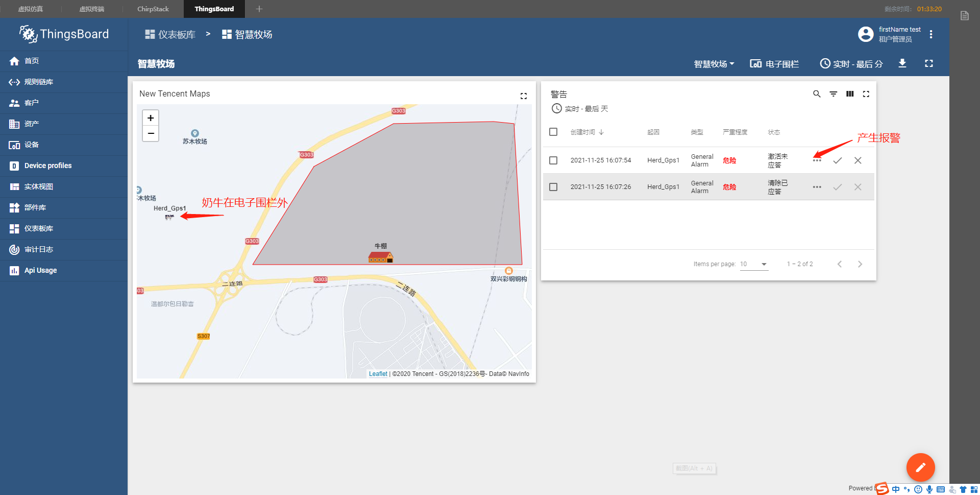The image size is (980, 495).
Task: Select all alarms via header checkbox
Action: click(553, 132)
